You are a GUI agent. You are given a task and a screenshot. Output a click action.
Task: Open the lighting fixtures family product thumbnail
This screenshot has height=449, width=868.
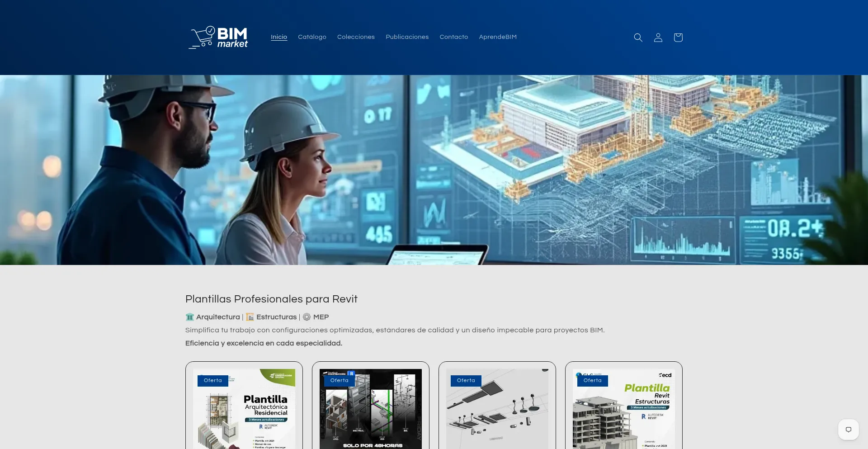497,409
